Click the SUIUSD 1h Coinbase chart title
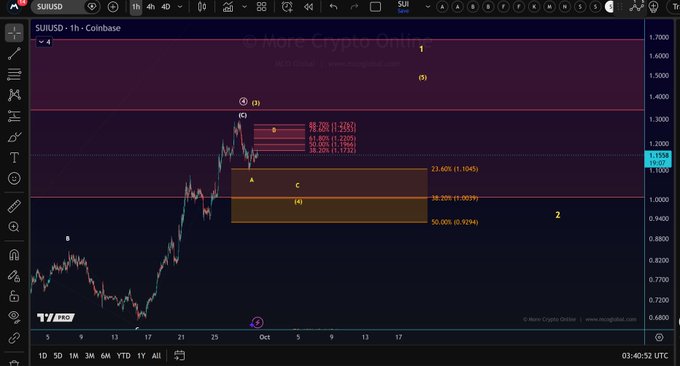680x366 pixels. 78,28
